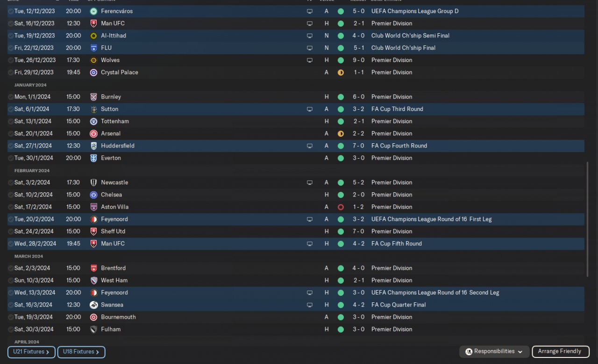The image size is (598, 364).
Task: Select the Huddersfield FA Cup Fourth Round row
Action: coord(234,146)
